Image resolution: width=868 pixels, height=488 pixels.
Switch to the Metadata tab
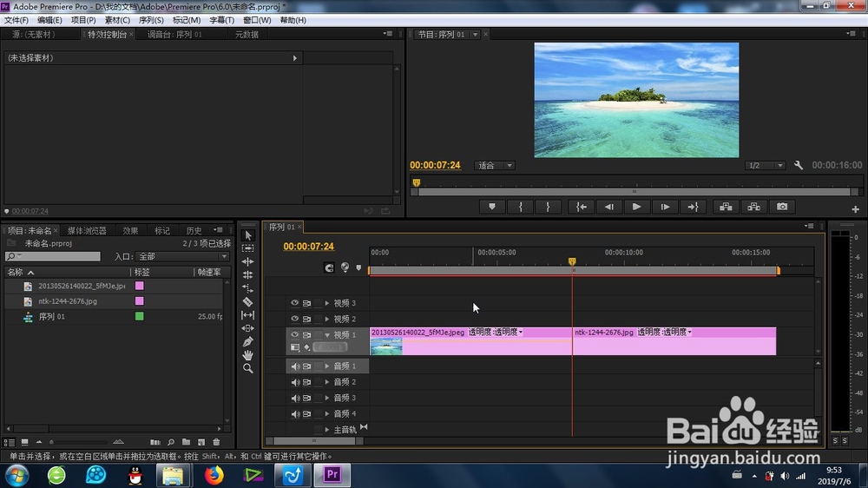(247, 35)
